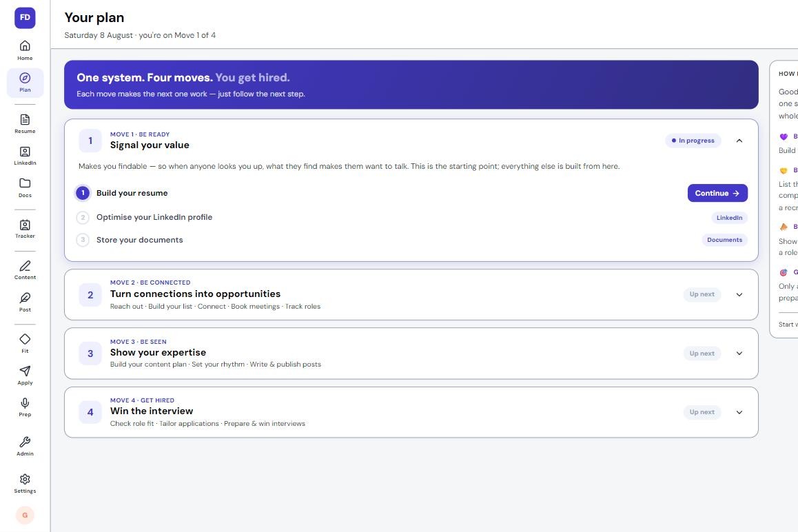798x532 pixels.
Task: Click the G user avatar
Action: tap(25, 515)
